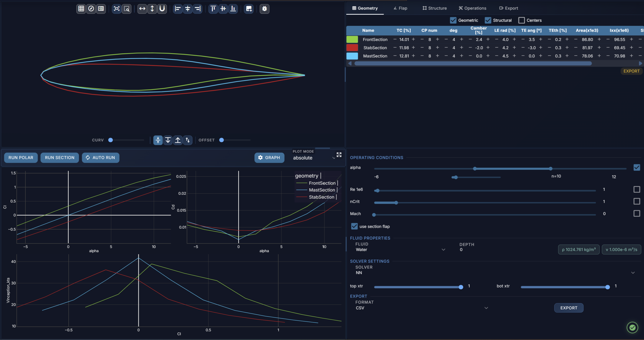Image resolution: width=644 pixels, height=340 pixels.
Task: Click the add image icon
Action: (249, 9)
